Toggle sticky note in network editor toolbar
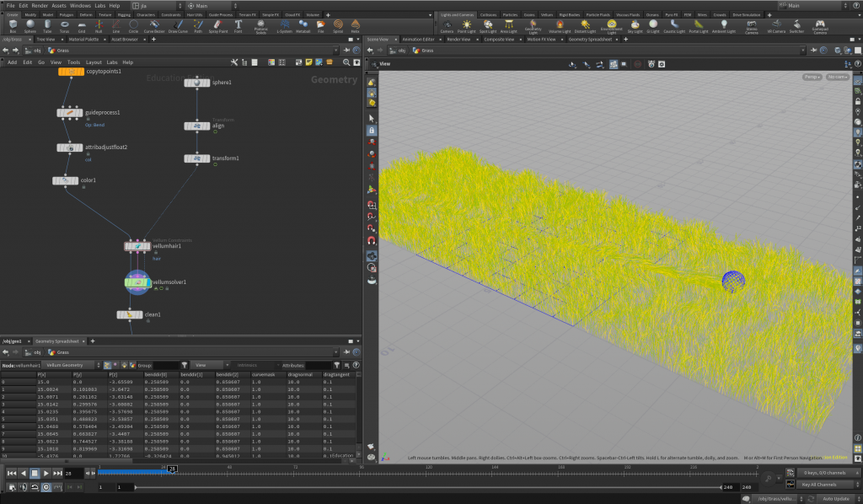 pos(308,62)
